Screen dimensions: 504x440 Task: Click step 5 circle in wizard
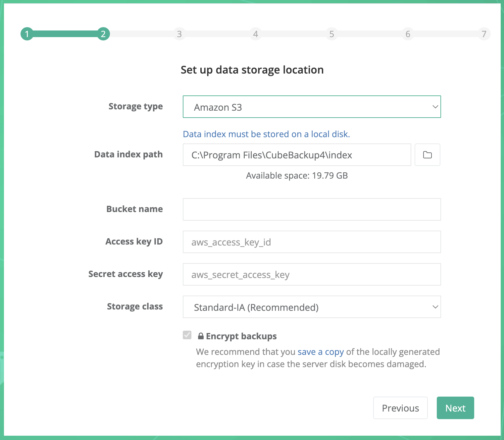pos(331,34)
